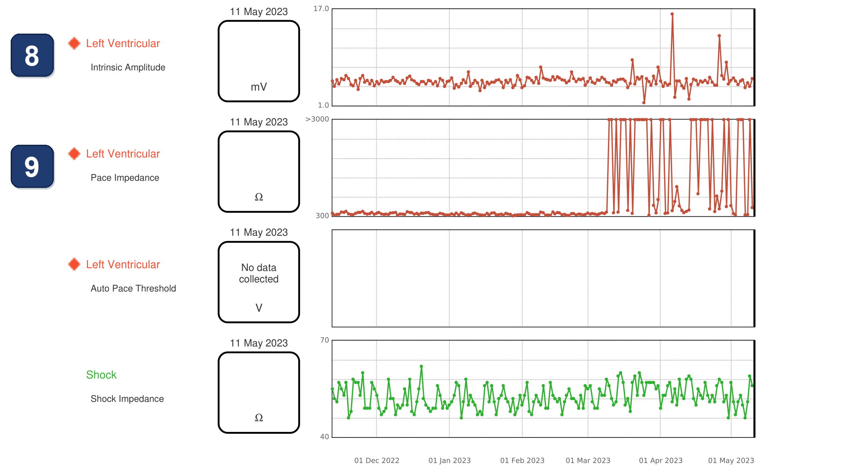Click the Shock Impedance label
The height and width of the screenshot is (475, 868).
point(127,399)
